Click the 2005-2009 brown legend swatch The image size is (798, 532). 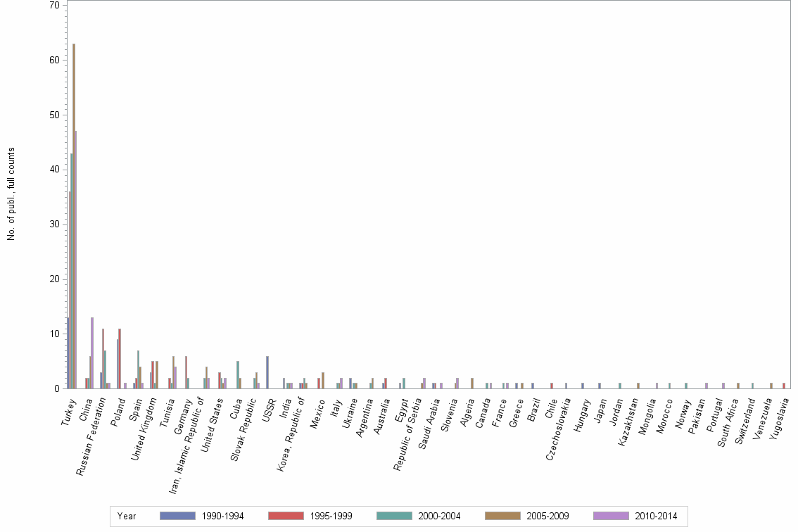pos(502,516)
